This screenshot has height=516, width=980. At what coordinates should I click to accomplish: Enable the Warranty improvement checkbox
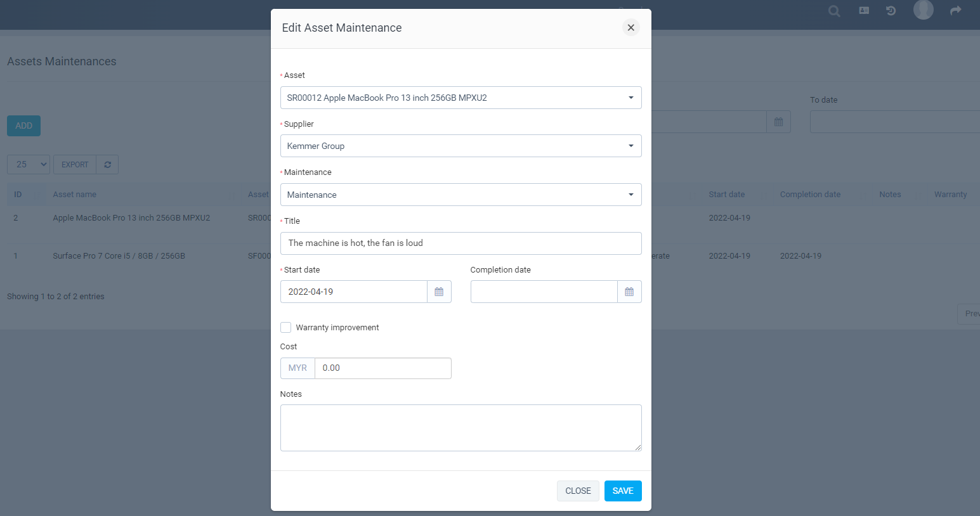tap(286, 328)
